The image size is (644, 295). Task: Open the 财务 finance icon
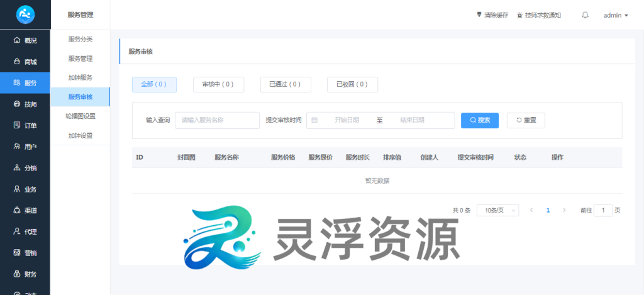[17, 274]
